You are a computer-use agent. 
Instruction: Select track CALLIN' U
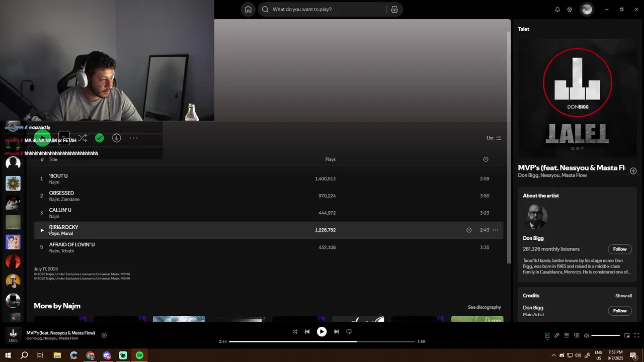click(x=269, y=213)
